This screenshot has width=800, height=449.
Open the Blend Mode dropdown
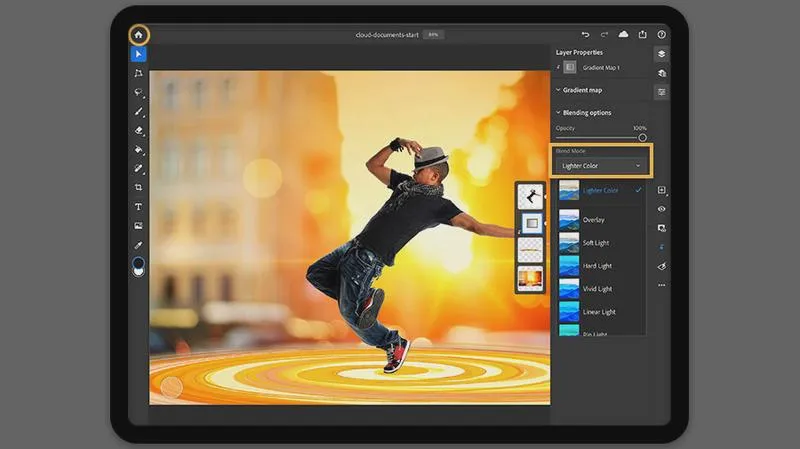(x=601, y=166)
